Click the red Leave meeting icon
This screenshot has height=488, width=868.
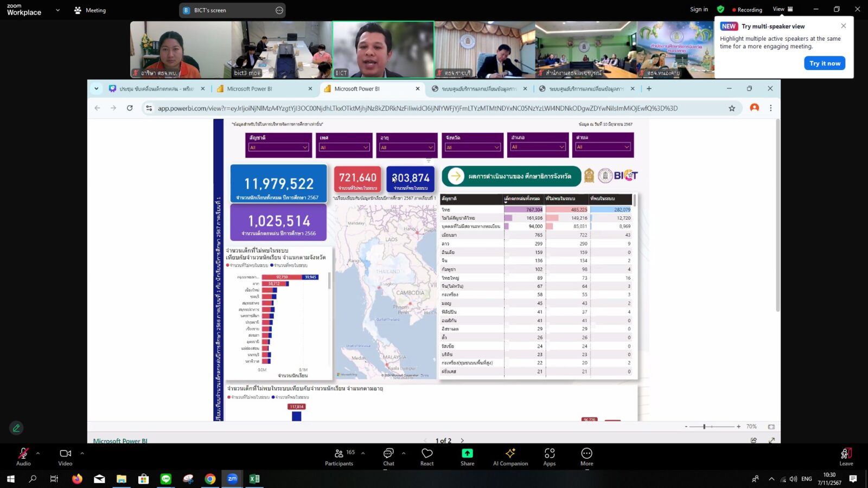(846, 453)
